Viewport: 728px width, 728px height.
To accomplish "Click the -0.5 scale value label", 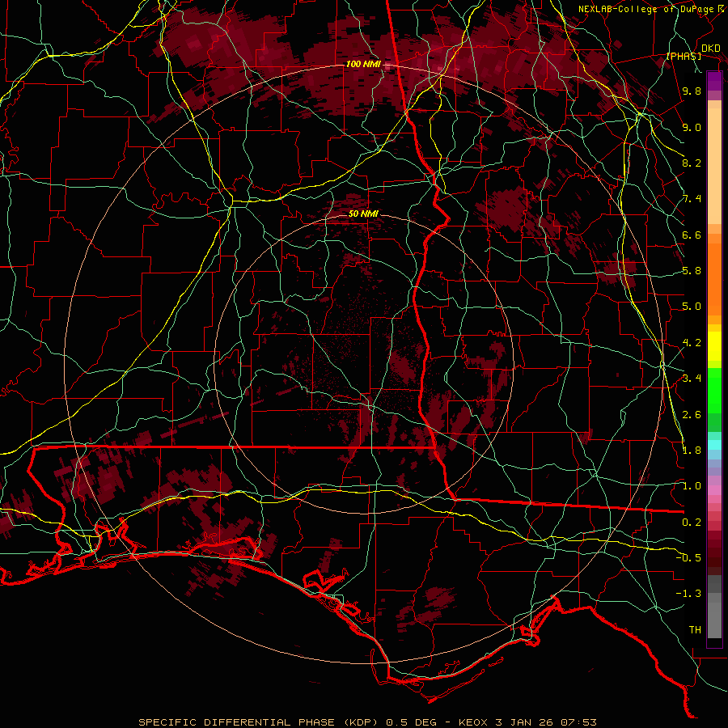I will 688,558.
